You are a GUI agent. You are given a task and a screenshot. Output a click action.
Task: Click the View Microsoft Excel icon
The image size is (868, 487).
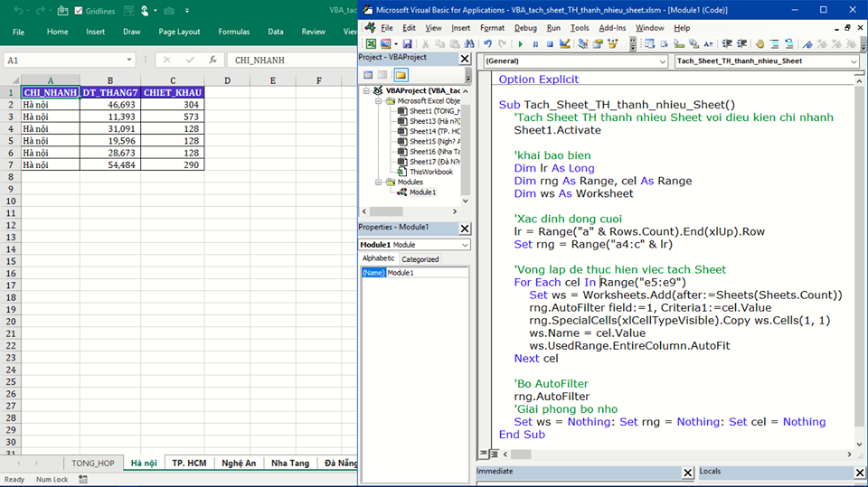pyautogui.click(x=371, y=43)
